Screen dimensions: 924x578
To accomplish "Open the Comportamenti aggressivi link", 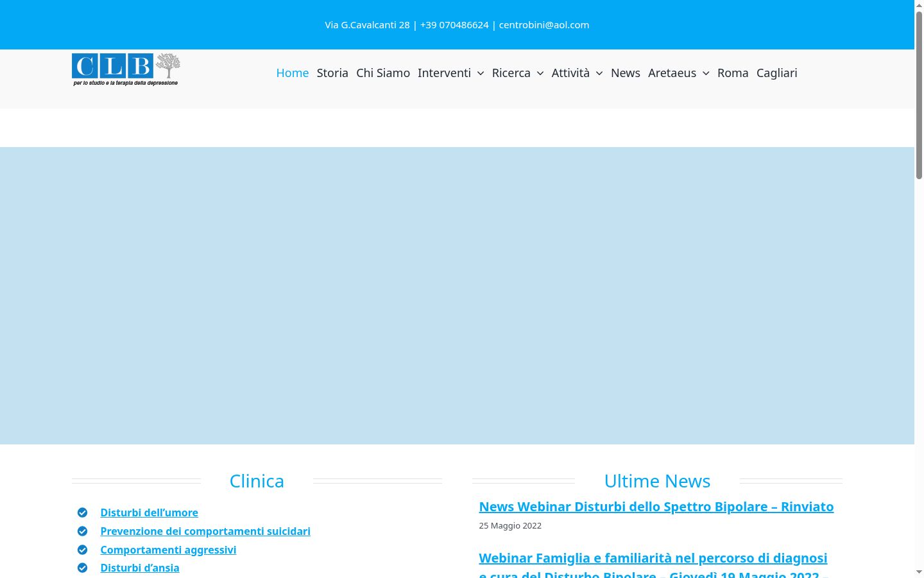I will 168,550.
